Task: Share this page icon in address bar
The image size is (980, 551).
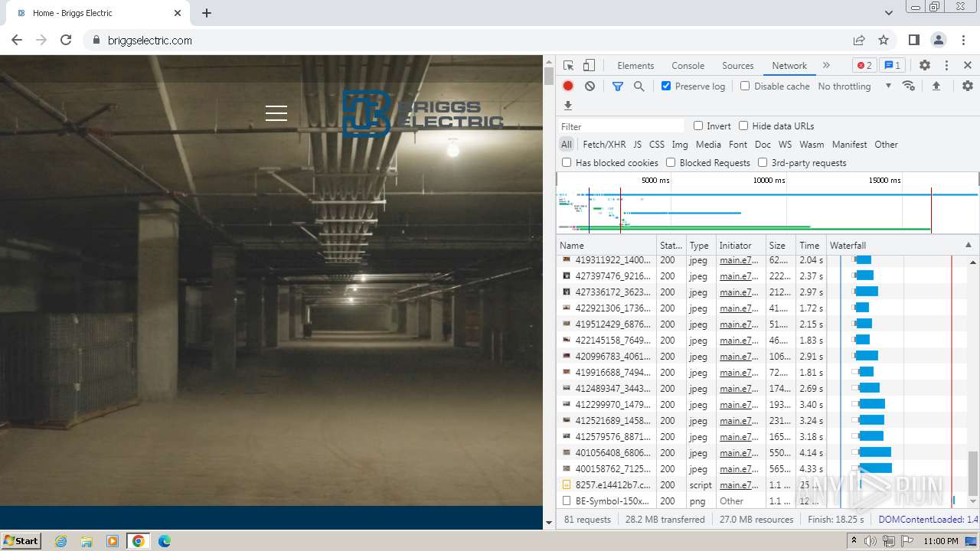Action: [x=859, y=40]
